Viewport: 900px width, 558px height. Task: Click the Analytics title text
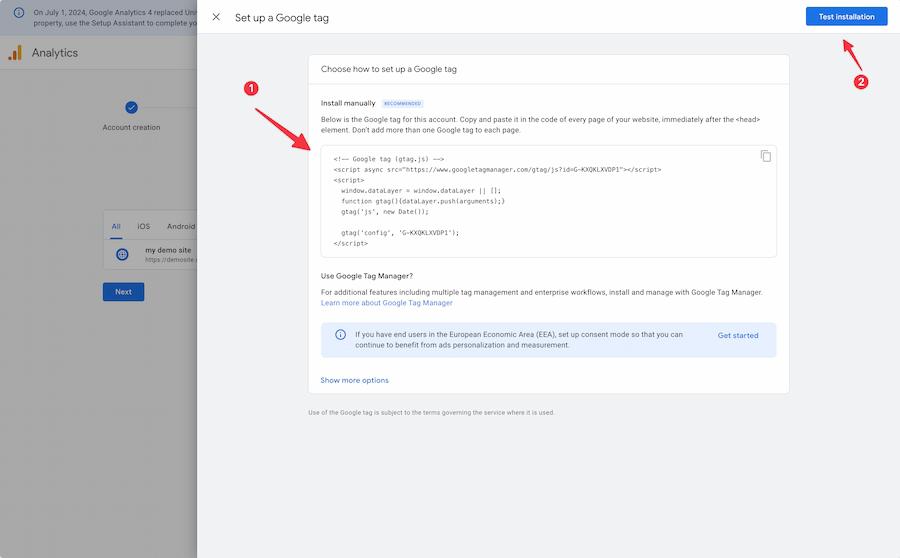55,53
